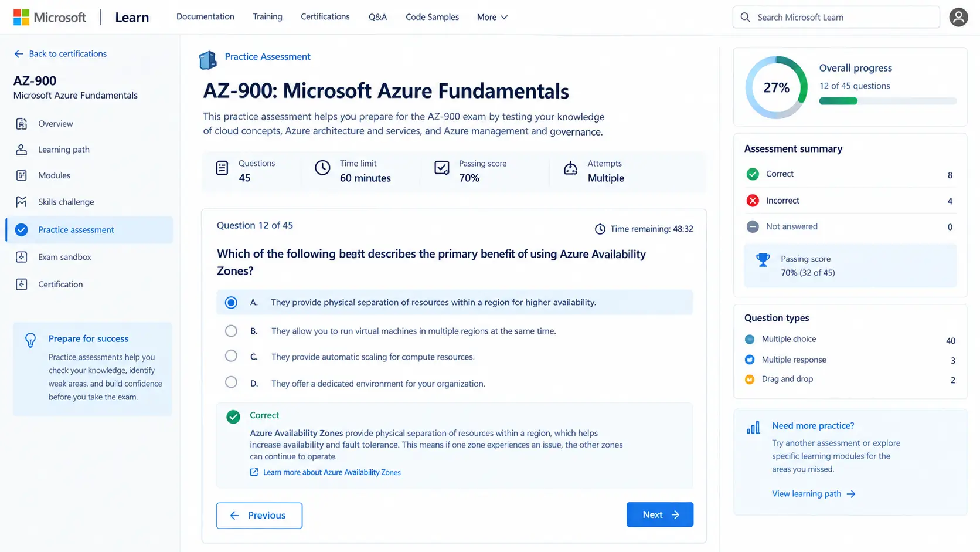Open the Practice Assessment breadcrumb link

click(x=267, y=57)
